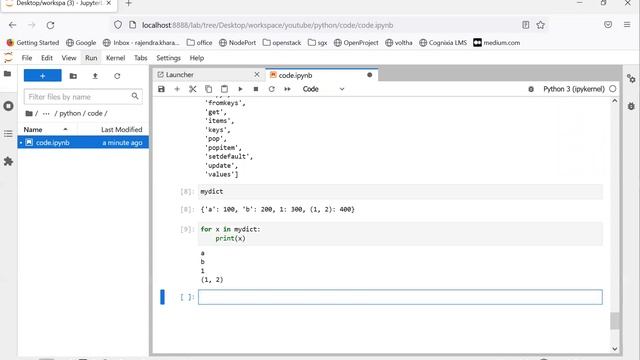
Task: Refresh the file list
Action: click(117, 76)
